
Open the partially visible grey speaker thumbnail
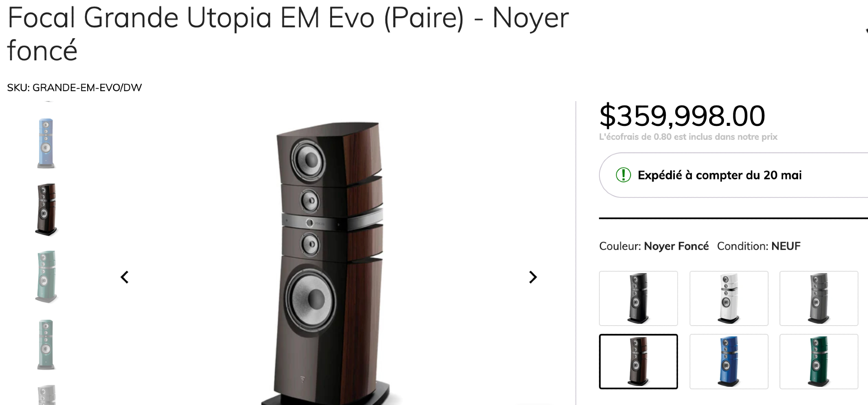pos(46,395)
